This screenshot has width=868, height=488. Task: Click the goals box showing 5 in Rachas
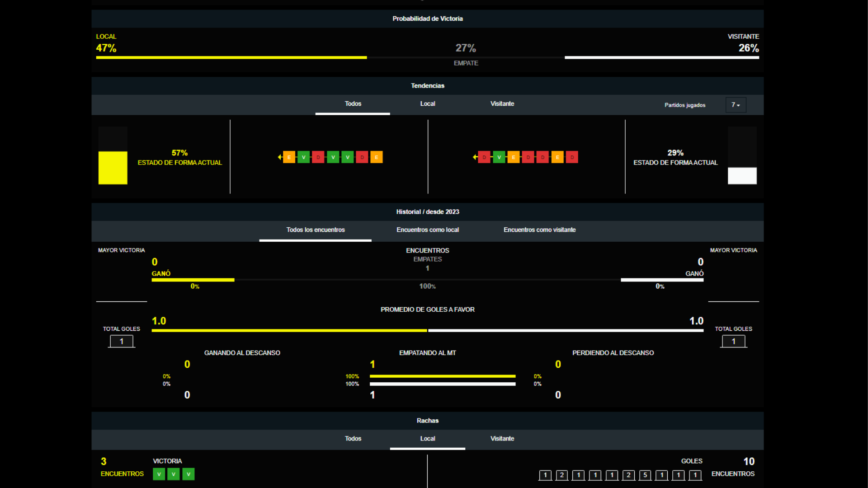[645, 475]
